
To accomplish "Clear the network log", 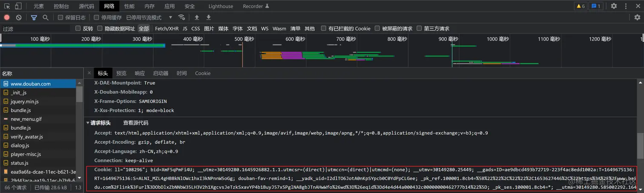I will coord(19,17).
